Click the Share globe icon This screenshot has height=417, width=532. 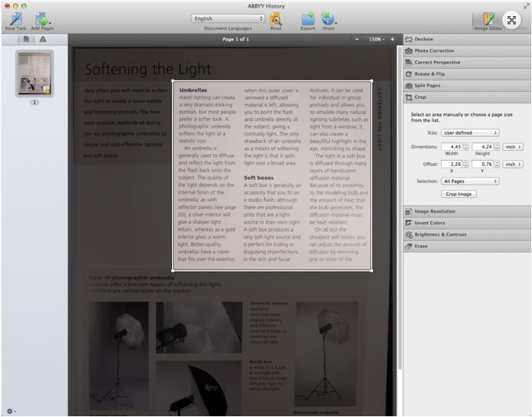(x=328, y=19)
